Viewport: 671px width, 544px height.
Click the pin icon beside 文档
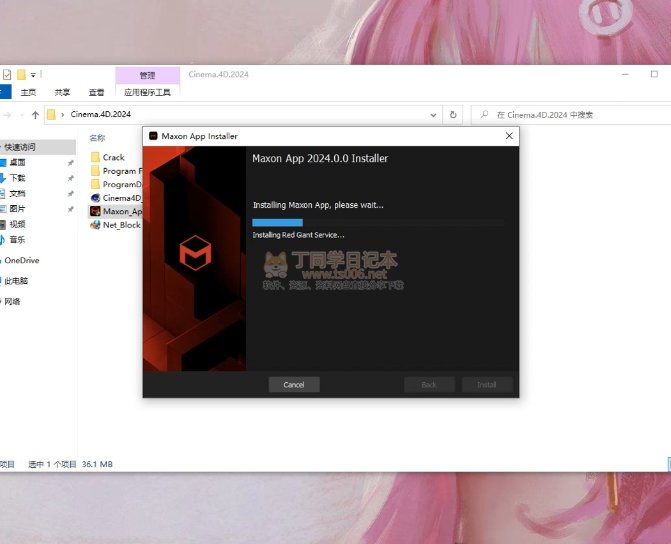[71, 193]
